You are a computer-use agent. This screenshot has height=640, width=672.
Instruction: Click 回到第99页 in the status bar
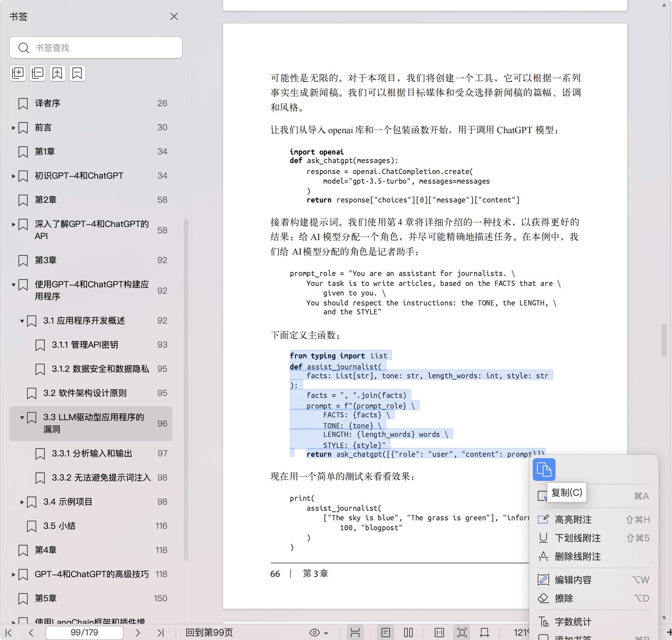click(209, 633)
